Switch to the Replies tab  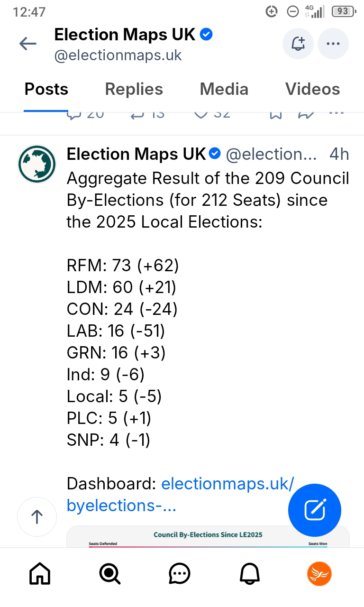pos(134,89)
